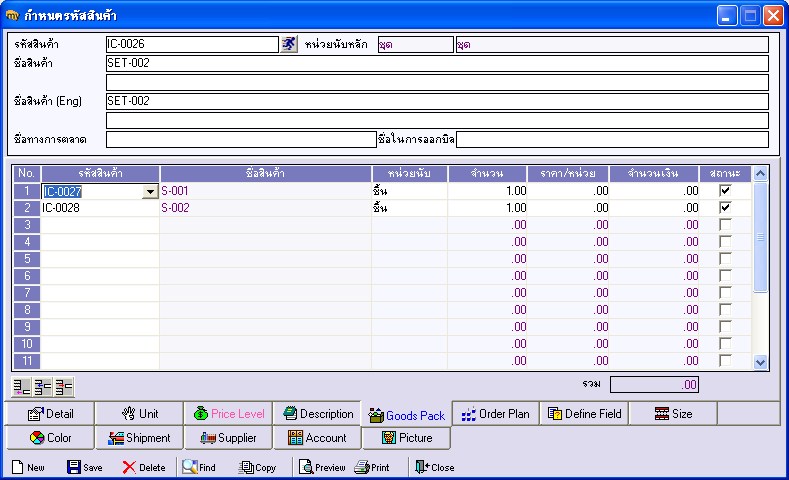
Task: Click the first row tool icon below grid
Action: tap(21, 387)
